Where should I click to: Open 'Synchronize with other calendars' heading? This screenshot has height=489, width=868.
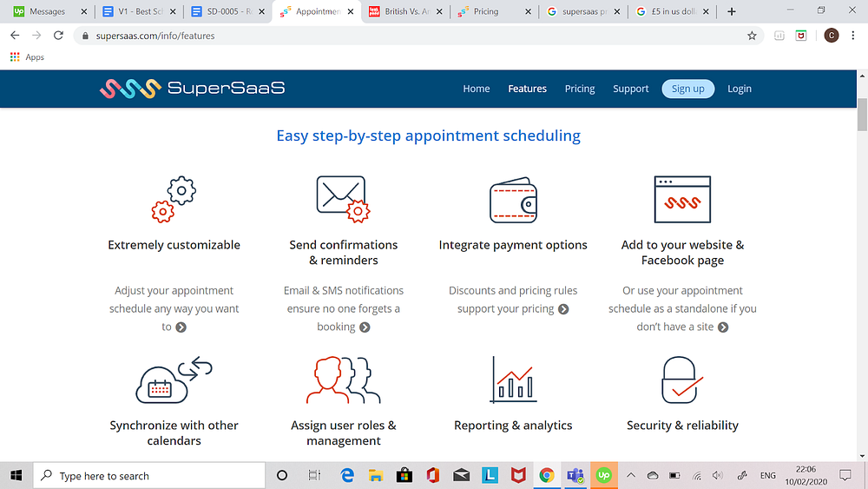coord(174,433)
